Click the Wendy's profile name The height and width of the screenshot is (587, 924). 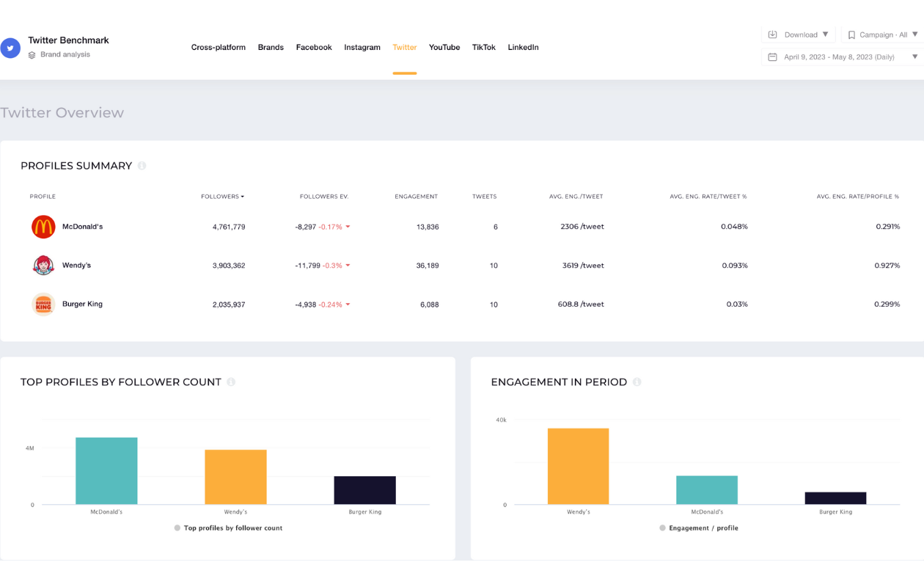[x=76, y=266]
